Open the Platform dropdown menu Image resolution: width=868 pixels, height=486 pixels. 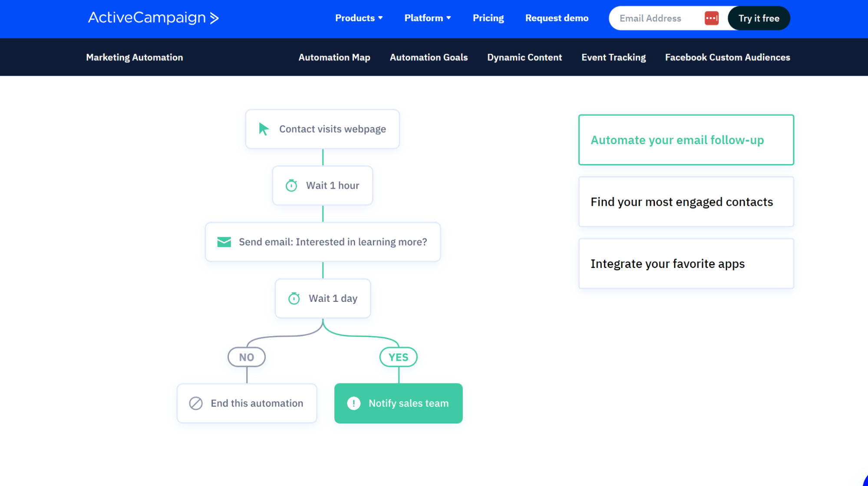pyautogui.click(x=427, y=18)
